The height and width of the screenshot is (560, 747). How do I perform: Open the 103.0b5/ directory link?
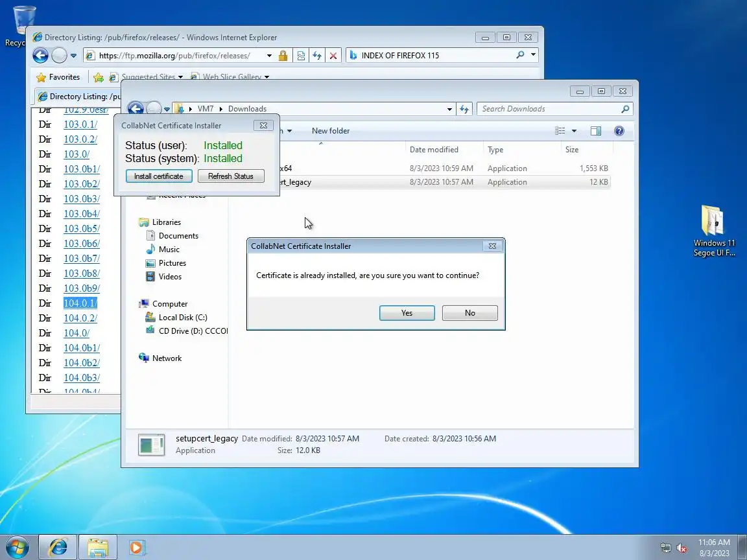[82, 229]
